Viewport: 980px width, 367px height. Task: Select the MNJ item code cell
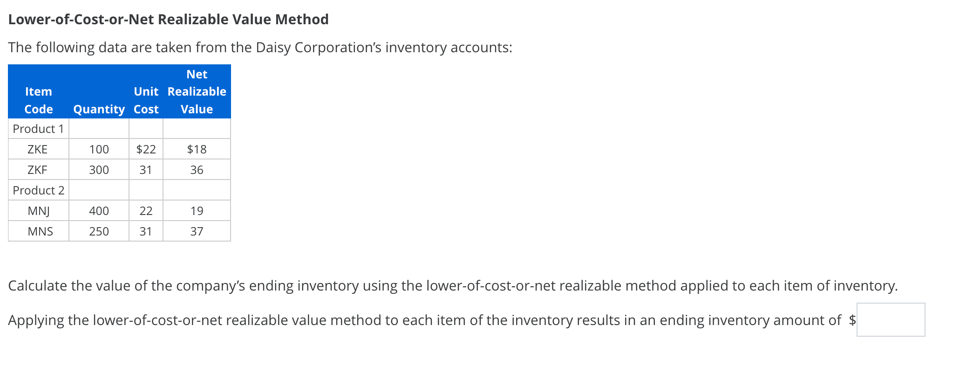(38, 211)
